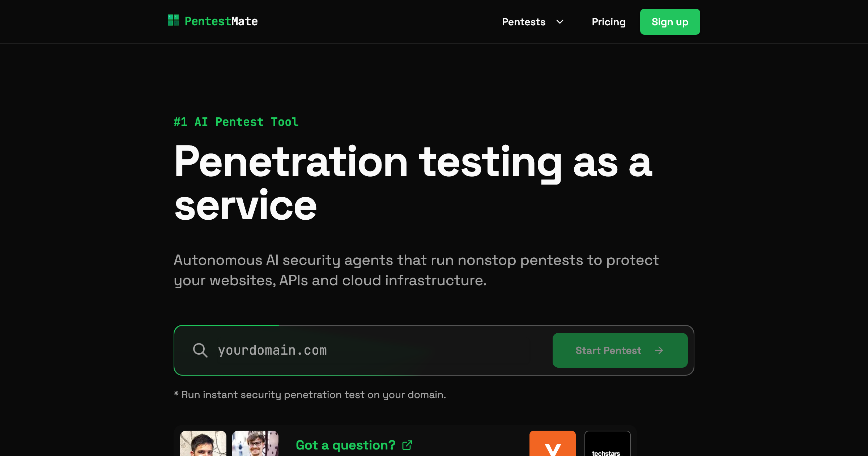Click the Y Combinator orange logo
868x456 pixels.
[x=552, y=448]
